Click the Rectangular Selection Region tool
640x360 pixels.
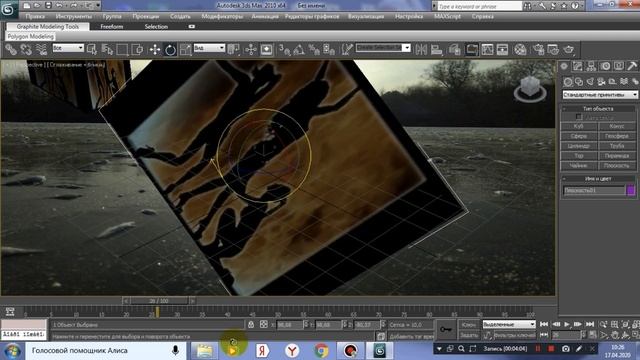(122, 50)
